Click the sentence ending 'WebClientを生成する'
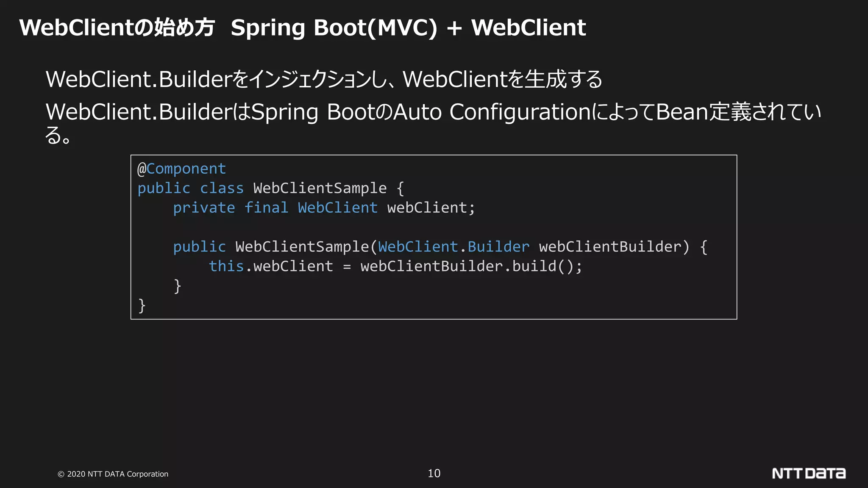This screenshot has height=488, width=868. pyautogui.click(x=324, y=79)
